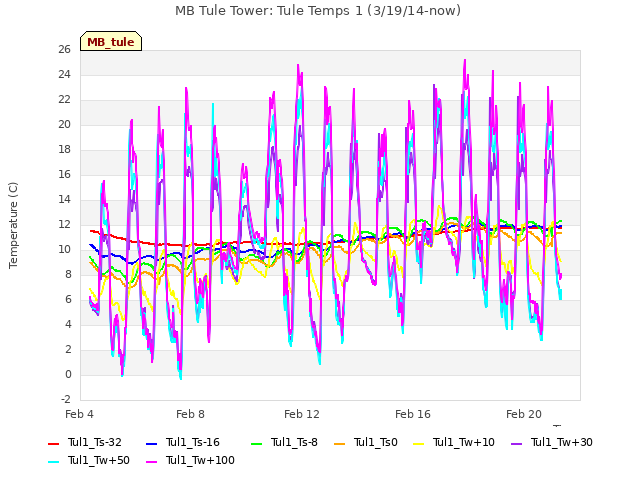This screenshot has width=640, height=480.
Task: Click the 20 y-axis tick label
Action: point(64,124)
